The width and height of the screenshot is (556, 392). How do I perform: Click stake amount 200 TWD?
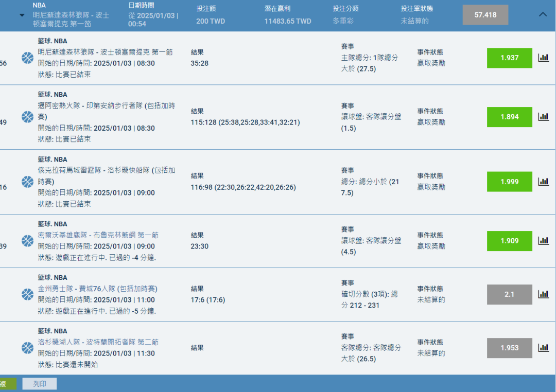(x=211, y=21)
